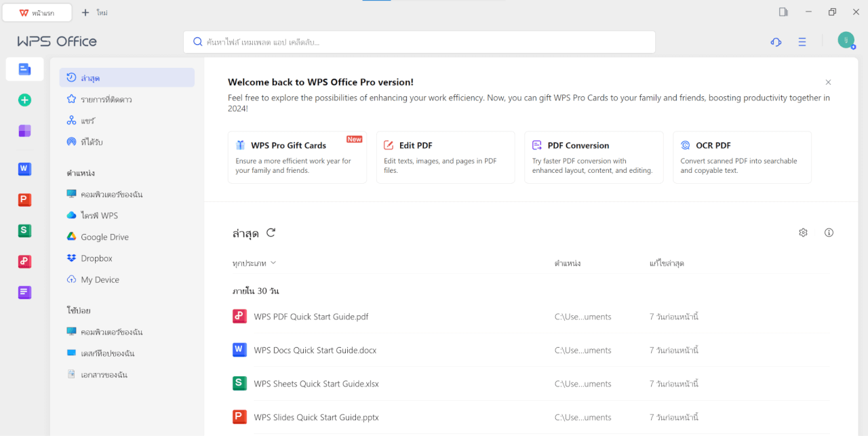This screenshot has height=436, width=868.
Task: Open Google Drive location
Action: 127,237
